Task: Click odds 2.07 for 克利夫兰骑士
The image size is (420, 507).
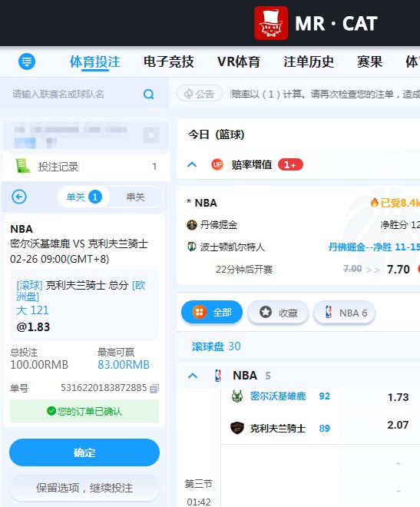Action: (x=398, y=425)
